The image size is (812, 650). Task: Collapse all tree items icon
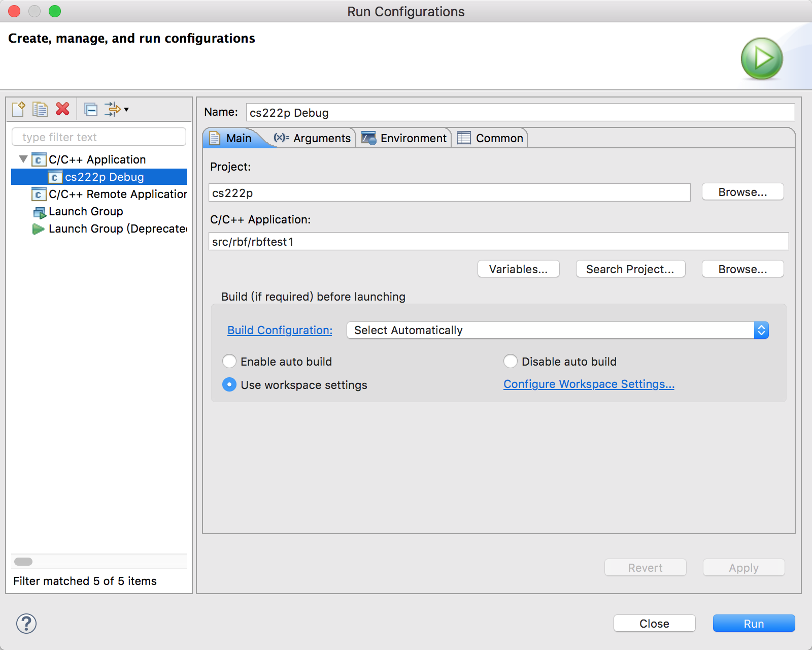(91, 109)
